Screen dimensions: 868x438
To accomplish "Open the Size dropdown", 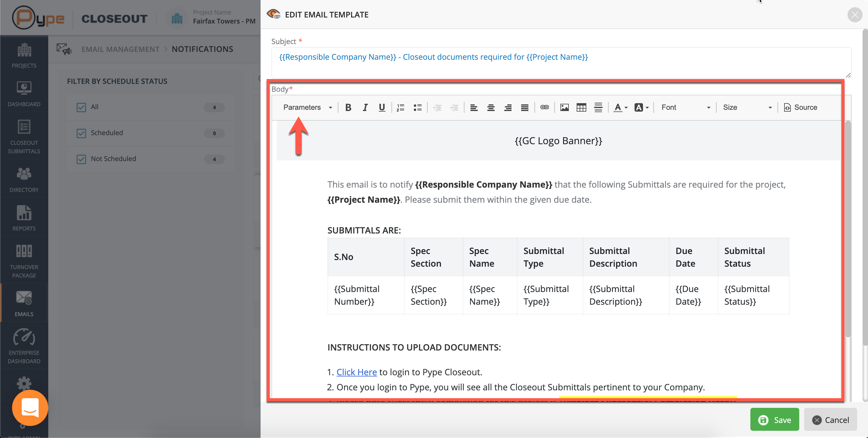I will point(747,107).
